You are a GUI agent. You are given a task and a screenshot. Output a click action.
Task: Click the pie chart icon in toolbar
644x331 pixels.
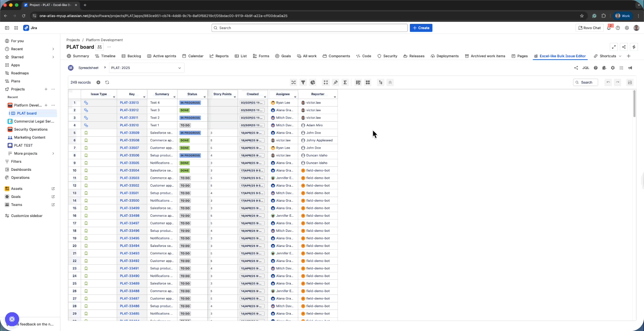pos(313,82)
